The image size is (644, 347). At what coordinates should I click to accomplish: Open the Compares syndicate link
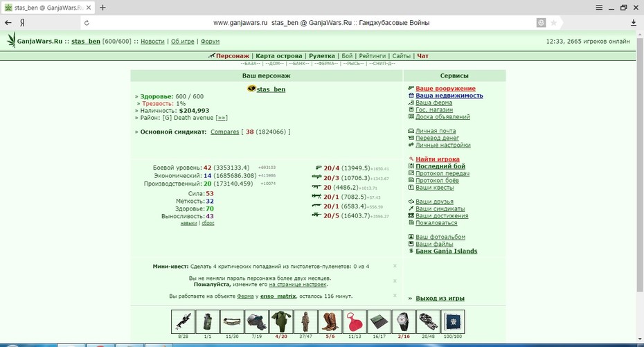[x=224, y=132]
